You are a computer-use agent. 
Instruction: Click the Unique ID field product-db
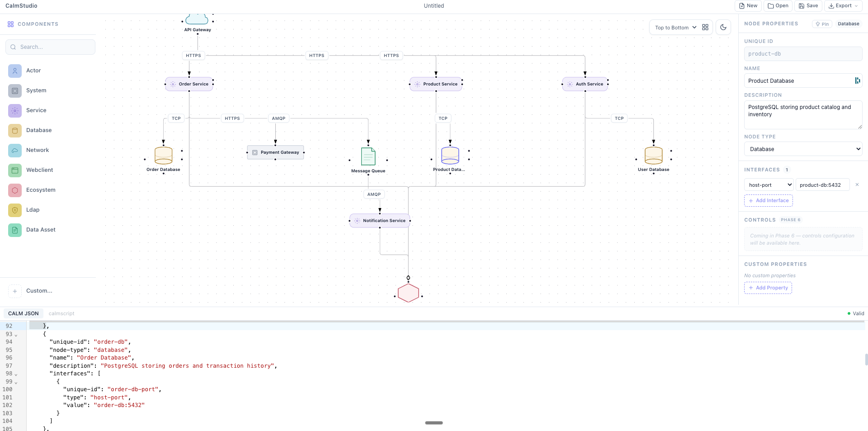[803, 54]
